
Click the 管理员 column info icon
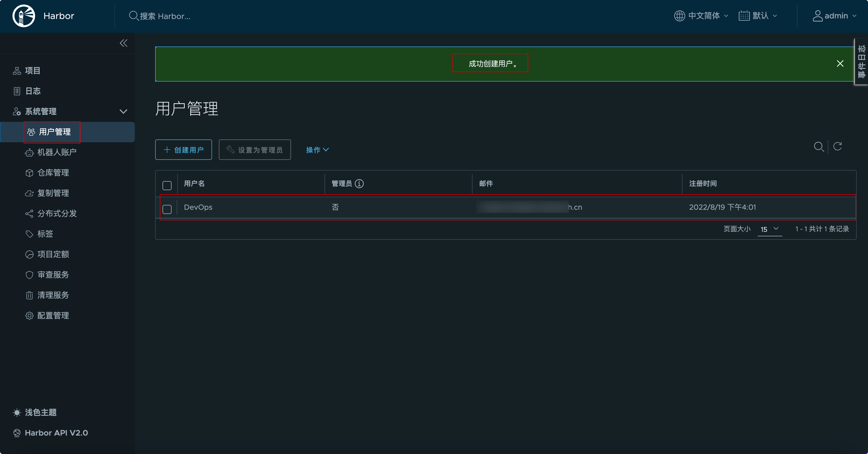tap(359, 183)
